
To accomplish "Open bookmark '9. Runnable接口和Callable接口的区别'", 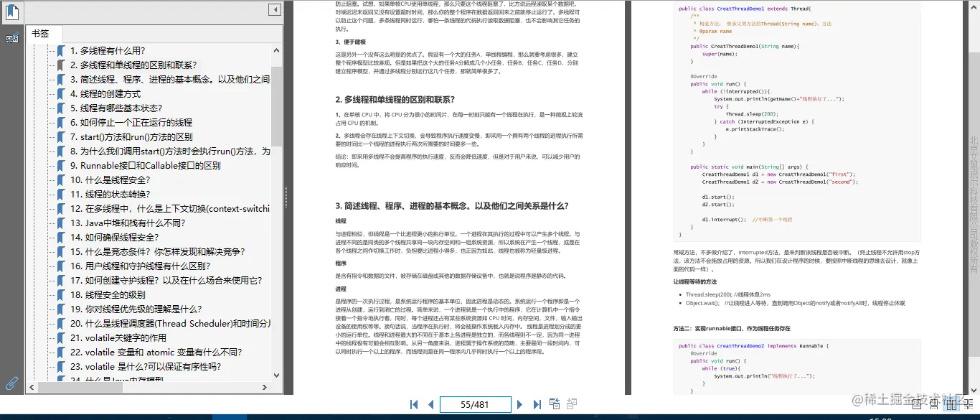I will click(145, 166).
